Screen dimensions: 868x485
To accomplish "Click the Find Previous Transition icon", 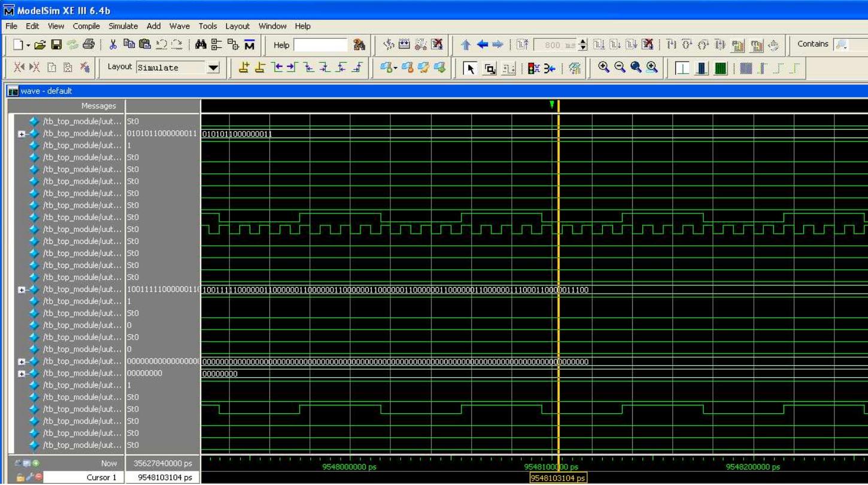I will point(277,68).
